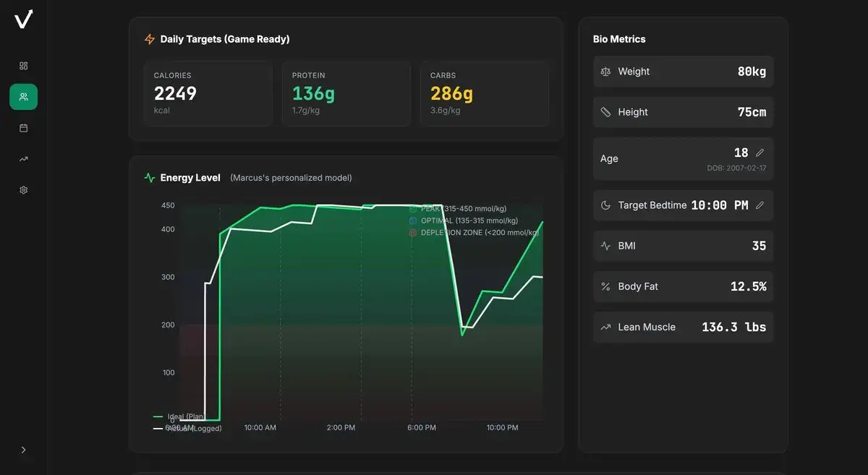This screenshot has width=868, height=475.
Task: Toggle the PEAK zone legend marker
Action: [x=412, y=208]
